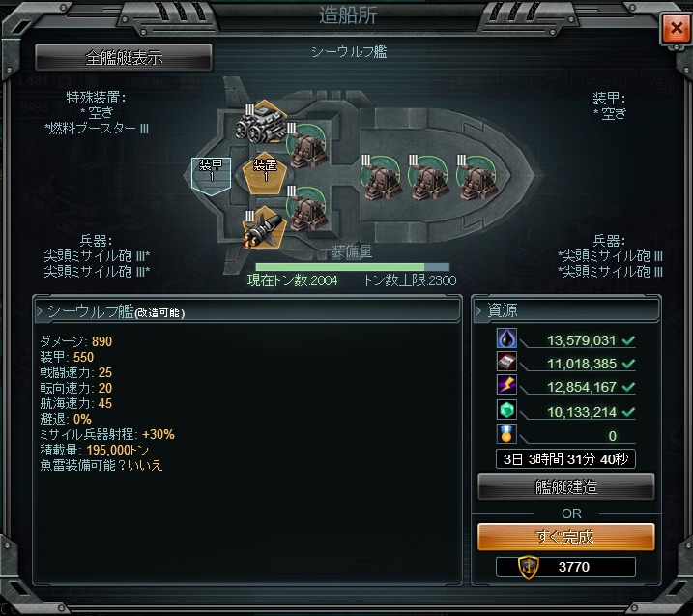Image resolution: width=693 pixels, height=616 pixels.
Task: Click the metal plate resource icon
Action: (506, 362)
